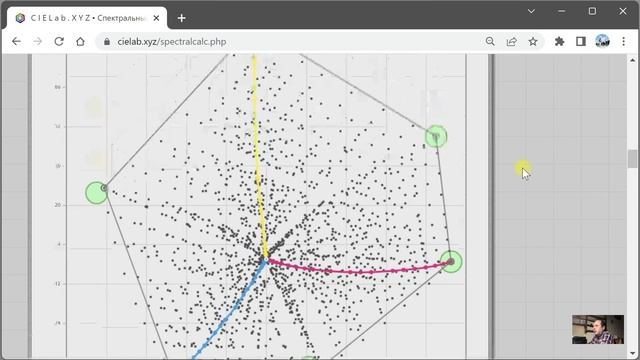Image resolution: width=640 pixels, height=360 pixels.
Task: Open Chrome three-dot menu
Action: [x=624, y=41]
